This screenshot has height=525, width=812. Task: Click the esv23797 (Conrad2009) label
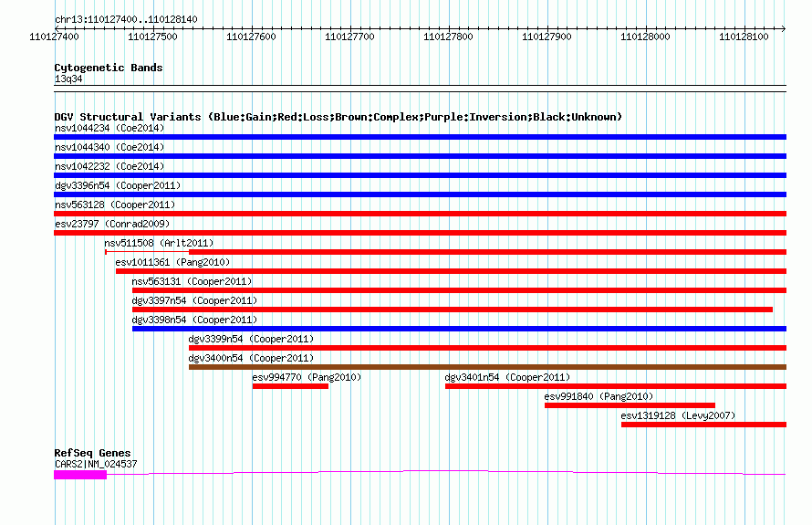(x=112, y=224)
